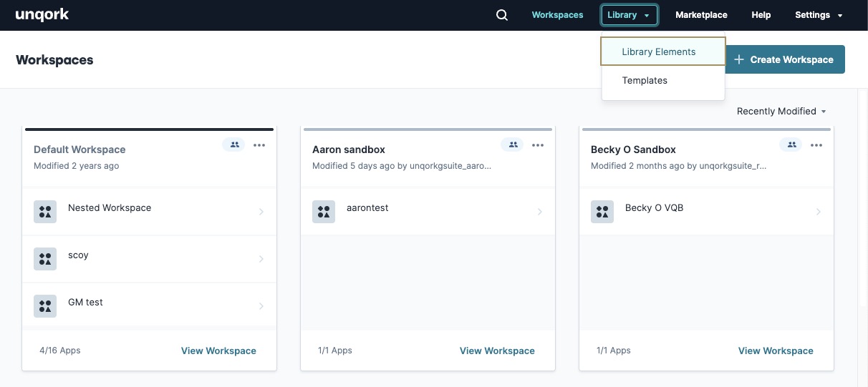
Task: Click members icon on Becky O Sandbox card
Action: 791,145
